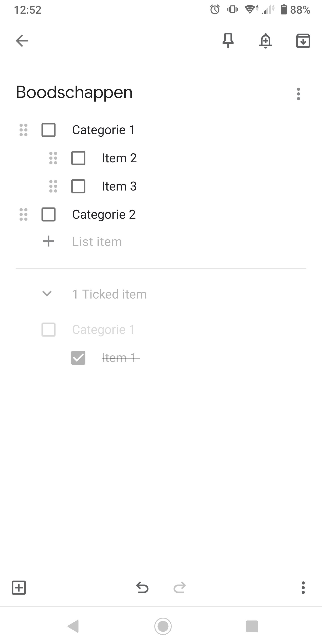The image size is (322, 644).
Task: Pin this note with the pin icon
Action: point(228,40)
